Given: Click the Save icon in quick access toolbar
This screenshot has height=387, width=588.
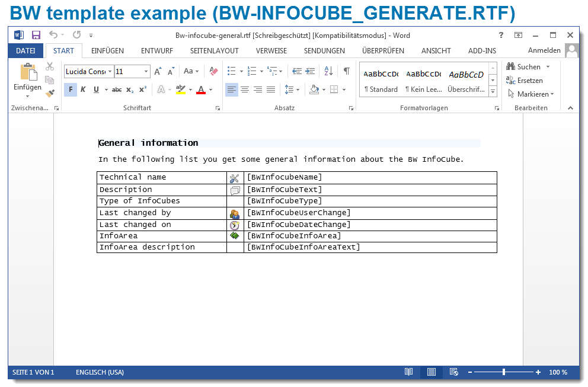Looking at the screenshot, I should [36, 35].
